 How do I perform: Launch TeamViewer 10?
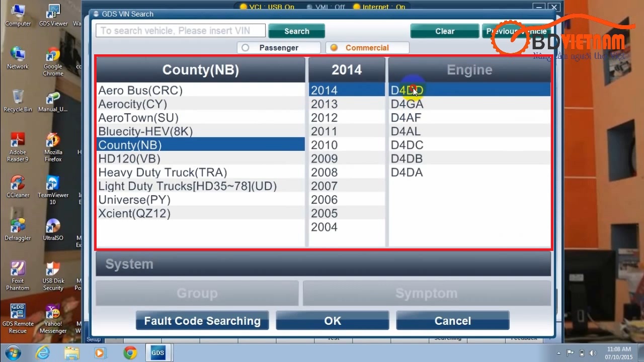click(53, 190)
